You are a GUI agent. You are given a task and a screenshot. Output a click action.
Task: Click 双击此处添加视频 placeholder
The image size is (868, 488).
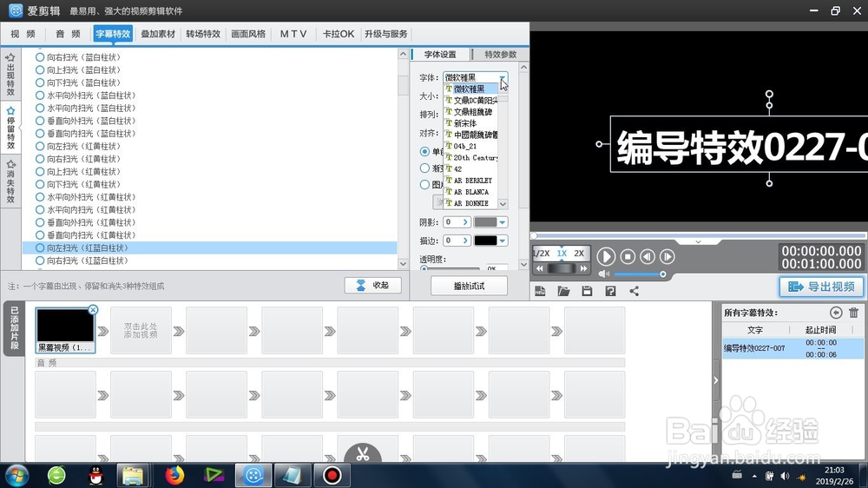click(x=141, y=331)
